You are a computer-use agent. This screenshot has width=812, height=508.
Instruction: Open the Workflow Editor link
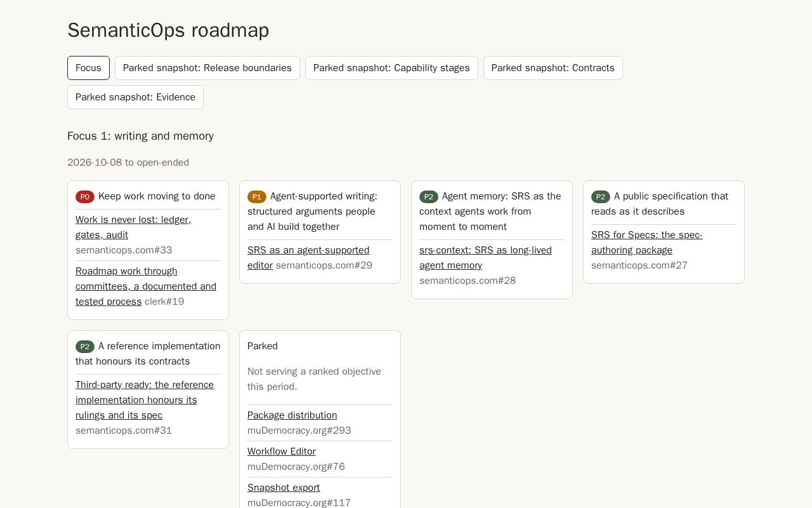tap(282, 451)
